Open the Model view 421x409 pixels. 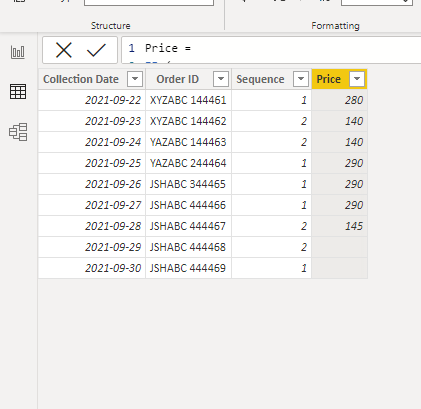[18, 132]
